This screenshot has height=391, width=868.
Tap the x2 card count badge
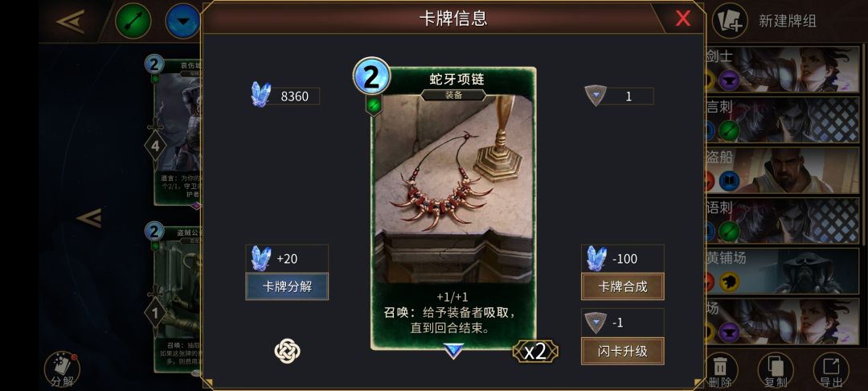point(535,351)
